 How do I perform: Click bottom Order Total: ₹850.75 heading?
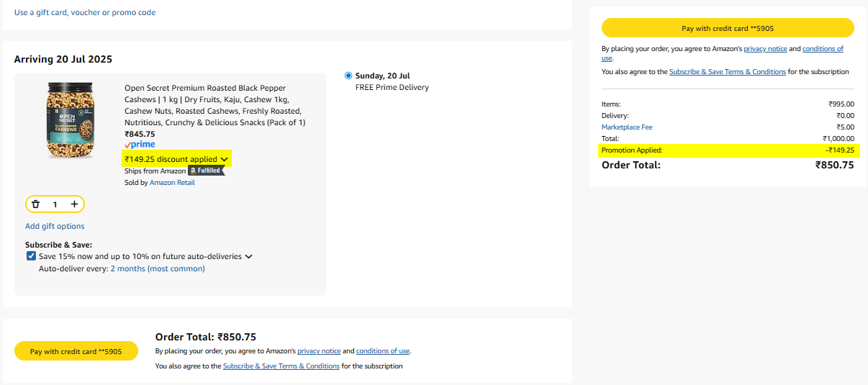(206, 337)
